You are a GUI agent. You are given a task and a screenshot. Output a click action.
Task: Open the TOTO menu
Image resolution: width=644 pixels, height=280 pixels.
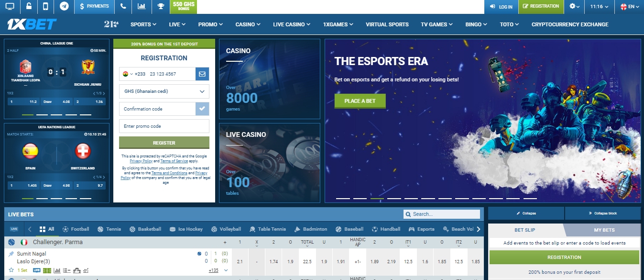[509, 24]
